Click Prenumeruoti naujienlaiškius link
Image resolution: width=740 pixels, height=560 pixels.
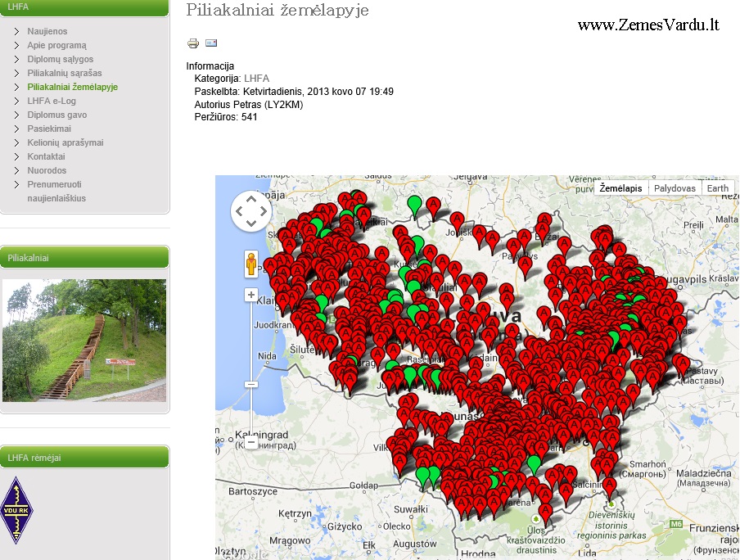click(x=56, y=192)
